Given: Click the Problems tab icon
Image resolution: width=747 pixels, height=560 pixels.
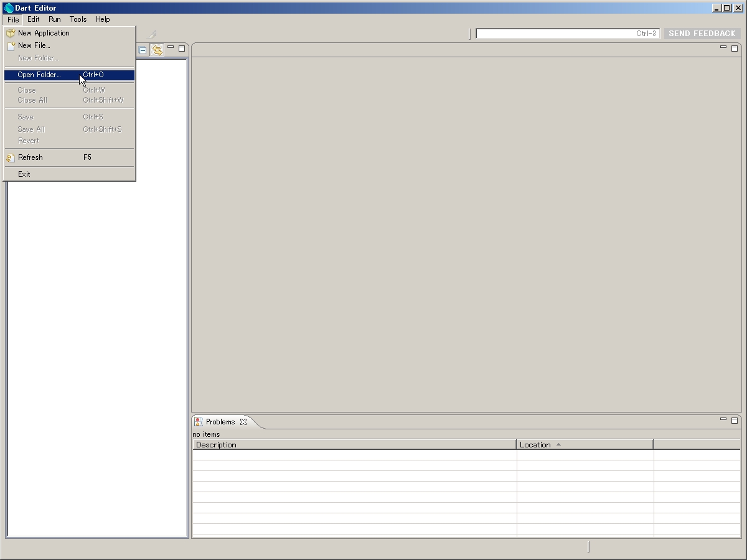Looking at the screenshot, I should click(x=199, y=422).
